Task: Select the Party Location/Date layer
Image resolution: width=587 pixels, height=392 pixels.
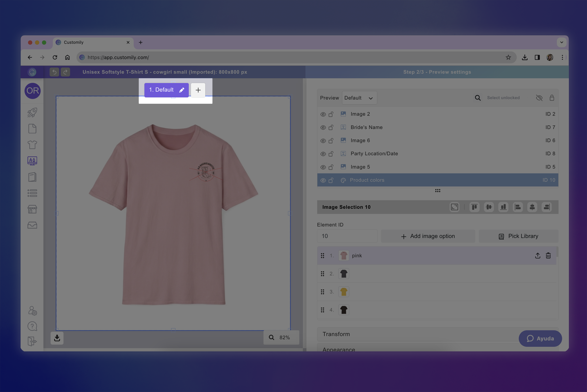Action: (374, 153)
